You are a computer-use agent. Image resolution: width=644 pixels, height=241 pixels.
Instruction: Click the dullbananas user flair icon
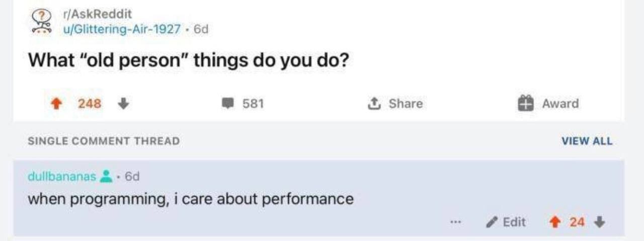point(106,177)
